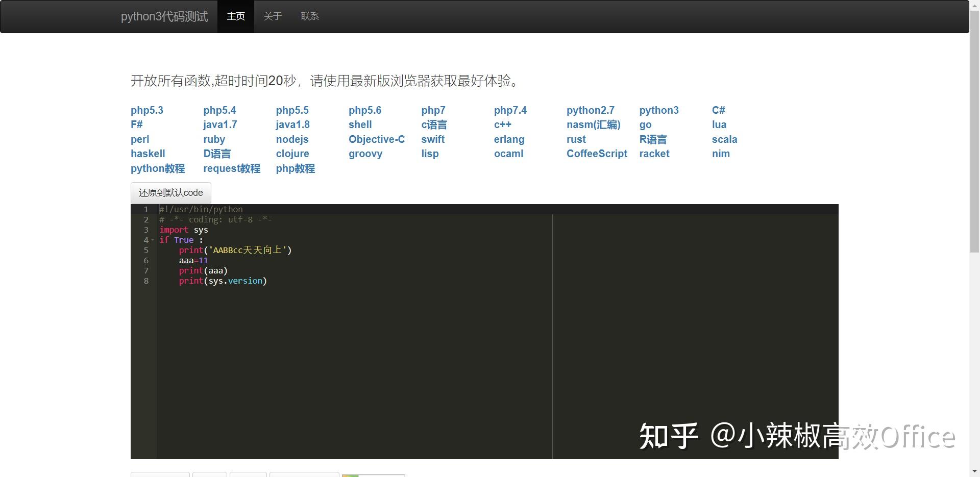Screen dimensions: 980x477
Task: Select the nodejs language link
Action: (291, 139)
